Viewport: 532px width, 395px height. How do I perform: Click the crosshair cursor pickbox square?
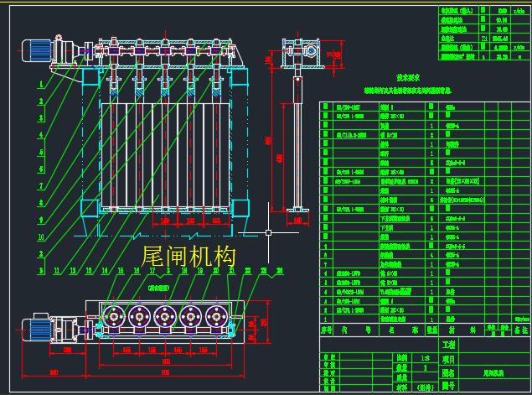268,232
